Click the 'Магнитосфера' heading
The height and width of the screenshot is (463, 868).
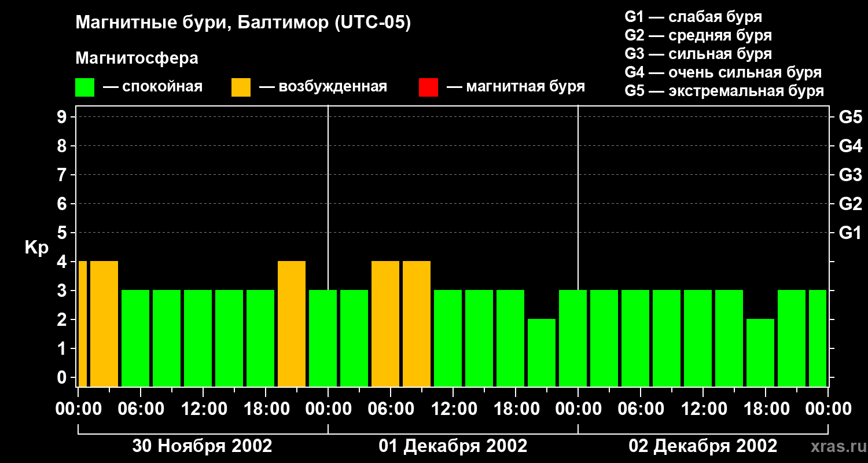[x=137, y=58]
